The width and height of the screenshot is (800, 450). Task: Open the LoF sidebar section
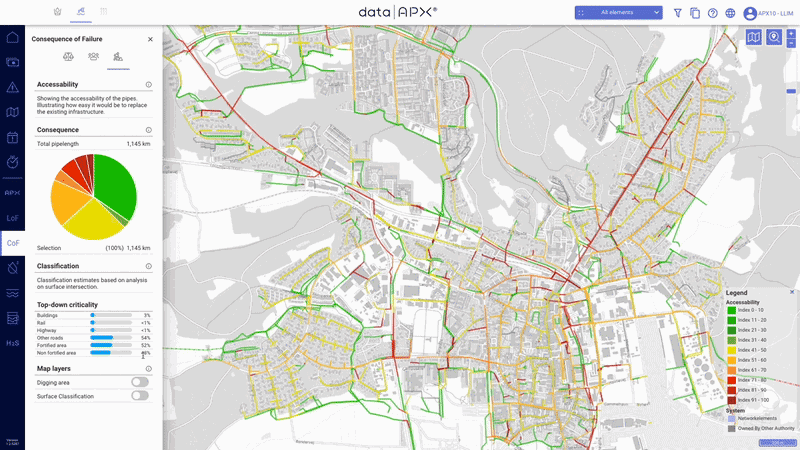(x=12, y=217)
